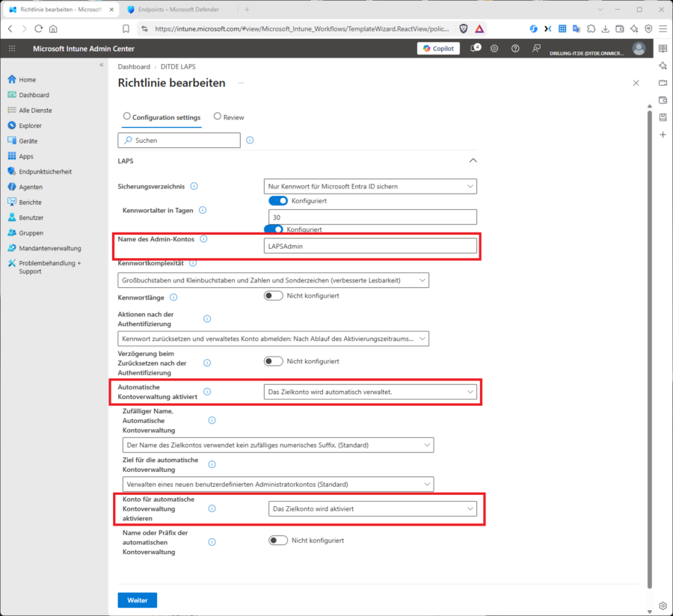Click the Kennwortalter field showing 30
Screen dimensions: 673x616
pos(372,217)
